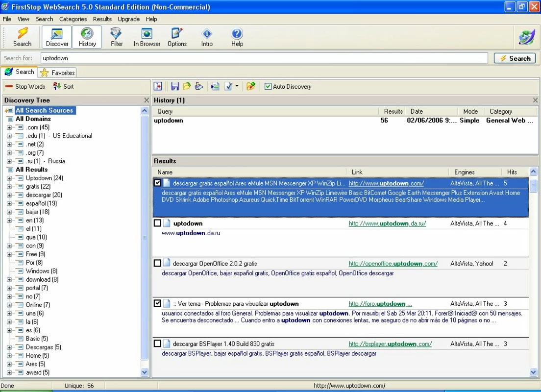Screen dimensions: 541x392
Task: Click the document list icon with blue arrow
Action: (215, 86)
